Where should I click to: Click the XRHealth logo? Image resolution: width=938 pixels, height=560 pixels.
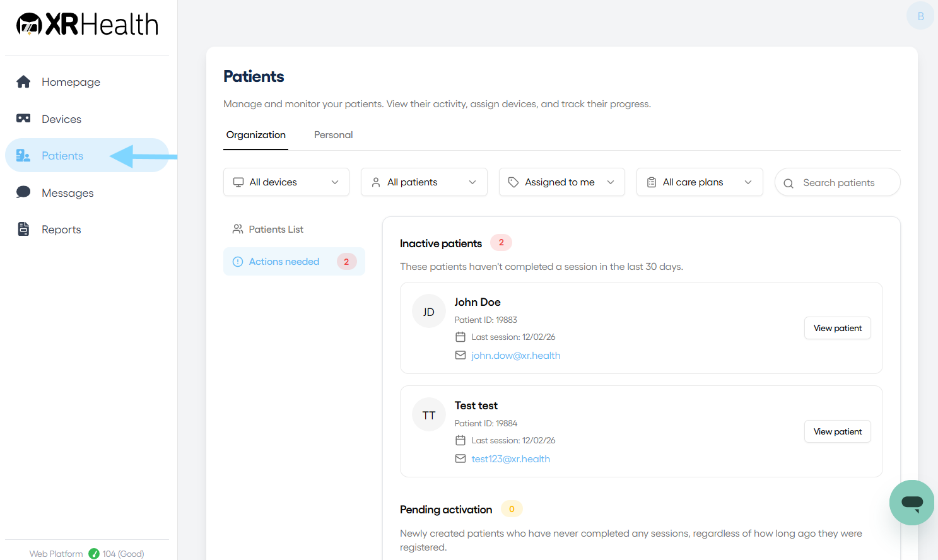coord(87,25)
